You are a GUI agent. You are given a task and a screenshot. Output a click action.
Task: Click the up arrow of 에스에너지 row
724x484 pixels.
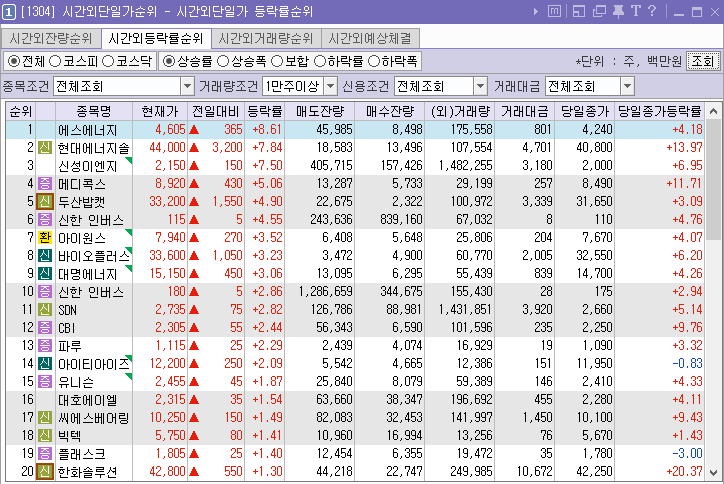[194, 130]
